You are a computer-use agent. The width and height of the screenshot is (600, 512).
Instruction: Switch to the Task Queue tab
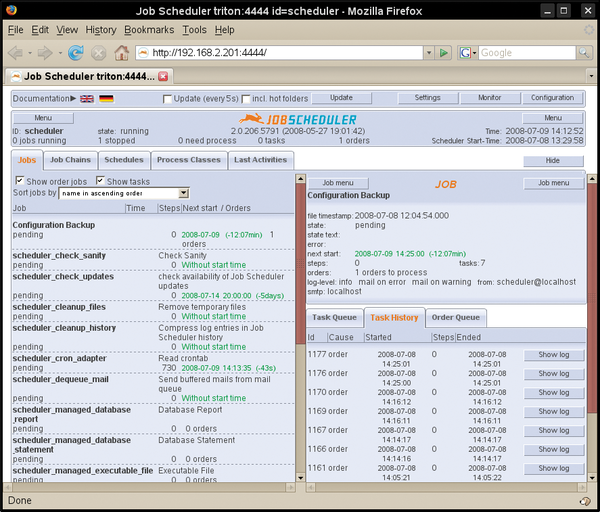coord(334,318)
